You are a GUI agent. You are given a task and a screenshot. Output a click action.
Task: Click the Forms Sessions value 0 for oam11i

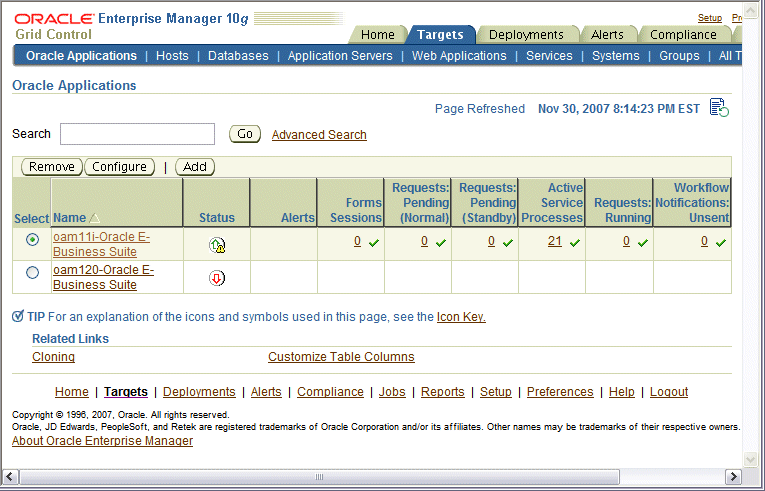click(358, 241)
